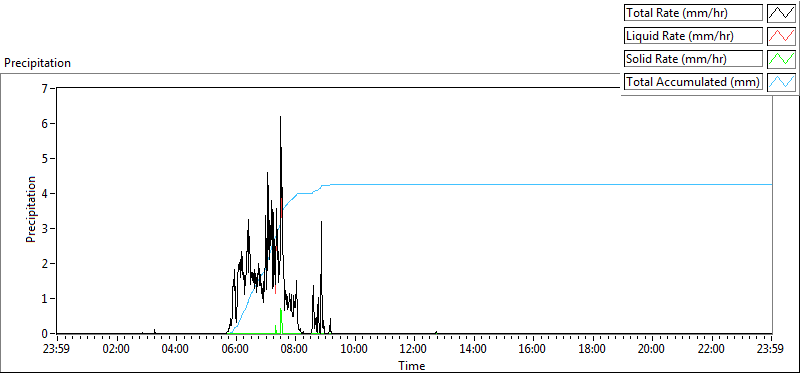This screenshot has height=373, width=800.
Task: Click the 18:00 time tick label
Action: pyautogui.click(x=593, y=350)
